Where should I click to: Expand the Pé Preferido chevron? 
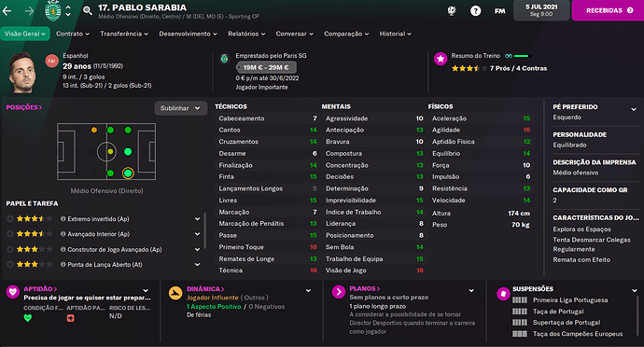[x=634, y=109]
